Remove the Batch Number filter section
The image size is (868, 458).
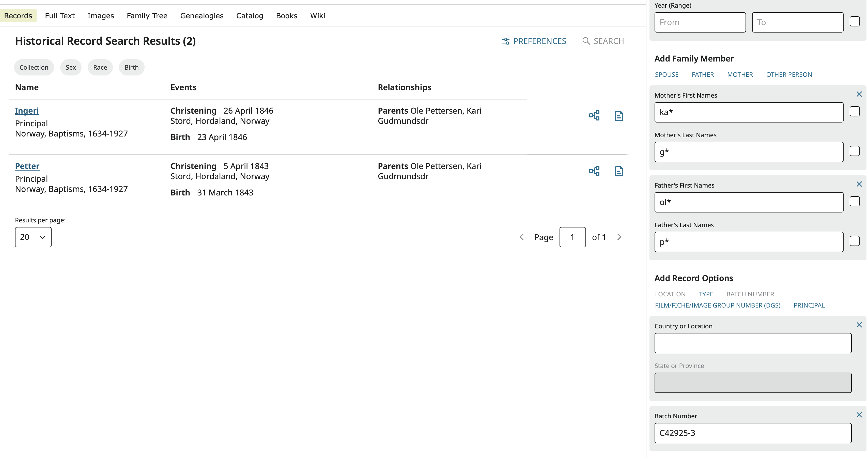(859, 415)
